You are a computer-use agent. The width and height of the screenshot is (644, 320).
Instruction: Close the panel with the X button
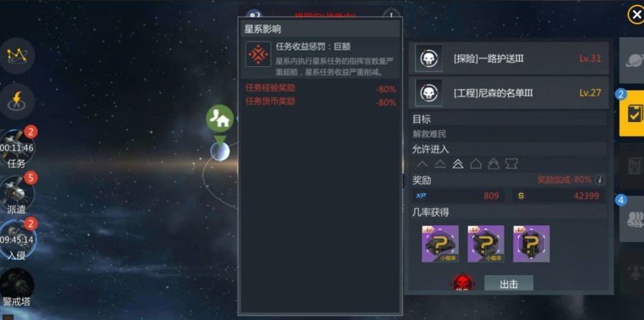pyautogui.click(x=636, y=15)
